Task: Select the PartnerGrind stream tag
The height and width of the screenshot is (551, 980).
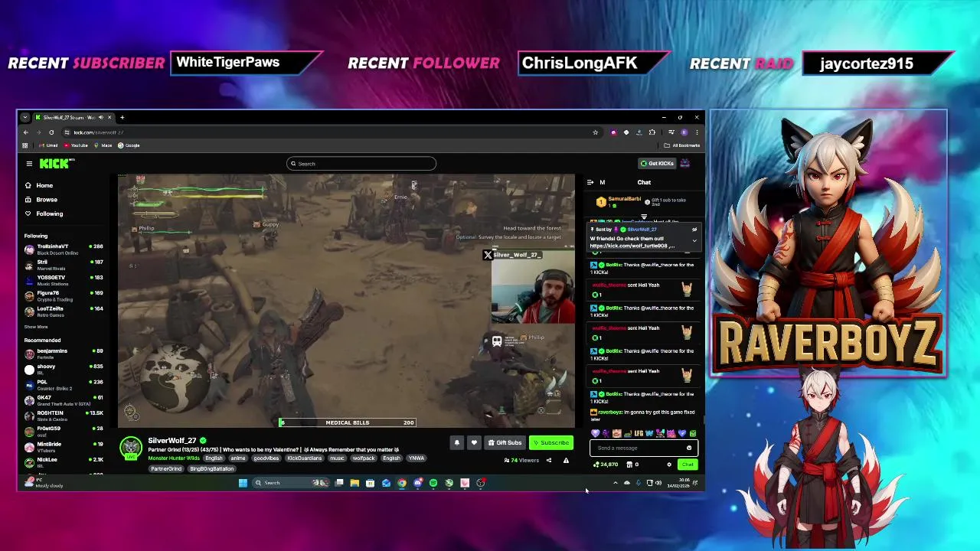Action: 166,468
